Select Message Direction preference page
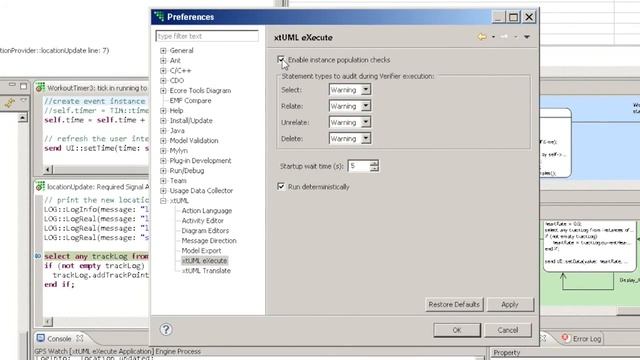This screenshot has width=640, height=360. (x=209, y=241)
